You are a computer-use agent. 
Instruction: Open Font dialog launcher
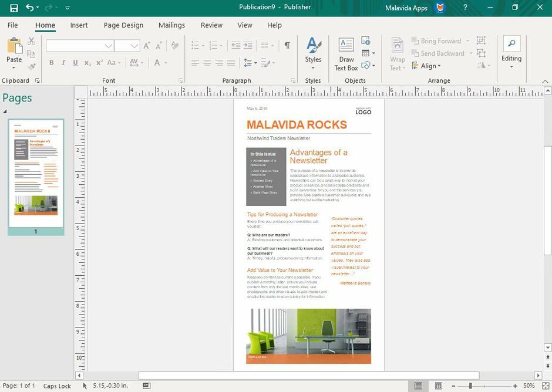[x=181, y=81]
